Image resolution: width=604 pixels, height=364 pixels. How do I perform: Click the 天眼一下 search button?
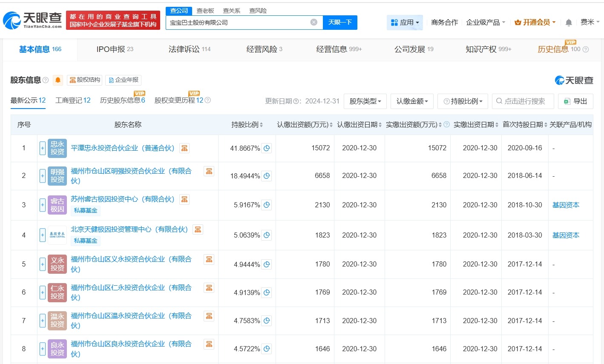(340, 22)
